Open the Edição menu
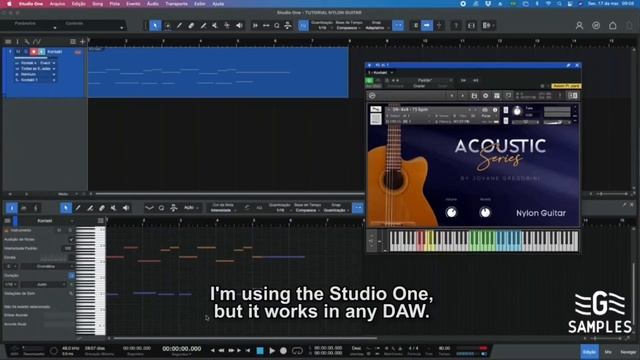The height and width of the screenshot is (360, 640). 79,4
